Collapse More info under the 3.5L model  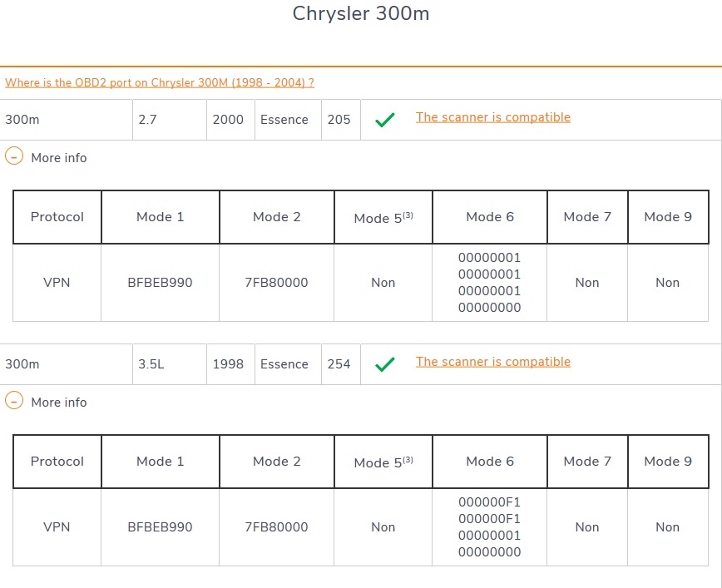[14, 402]
